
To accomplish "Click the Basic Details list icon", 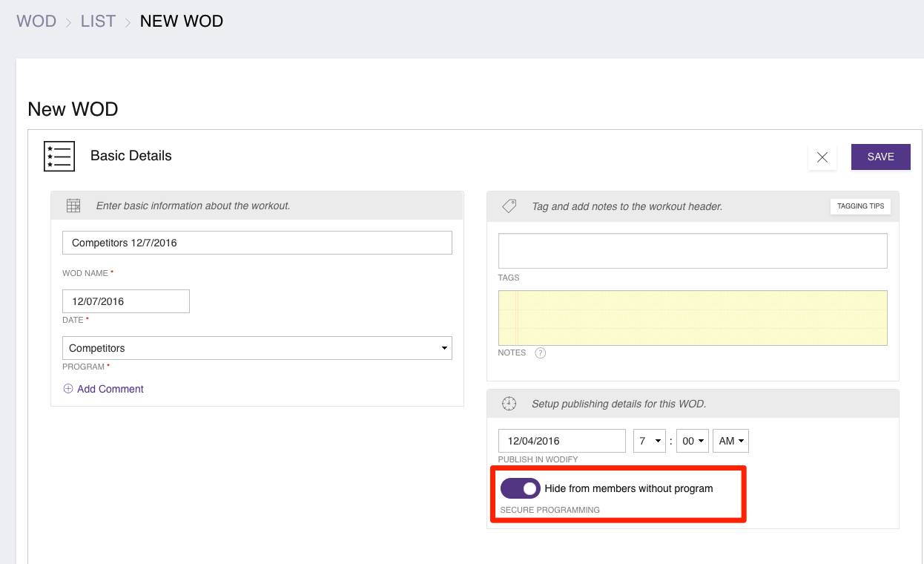I will [59, 156].
